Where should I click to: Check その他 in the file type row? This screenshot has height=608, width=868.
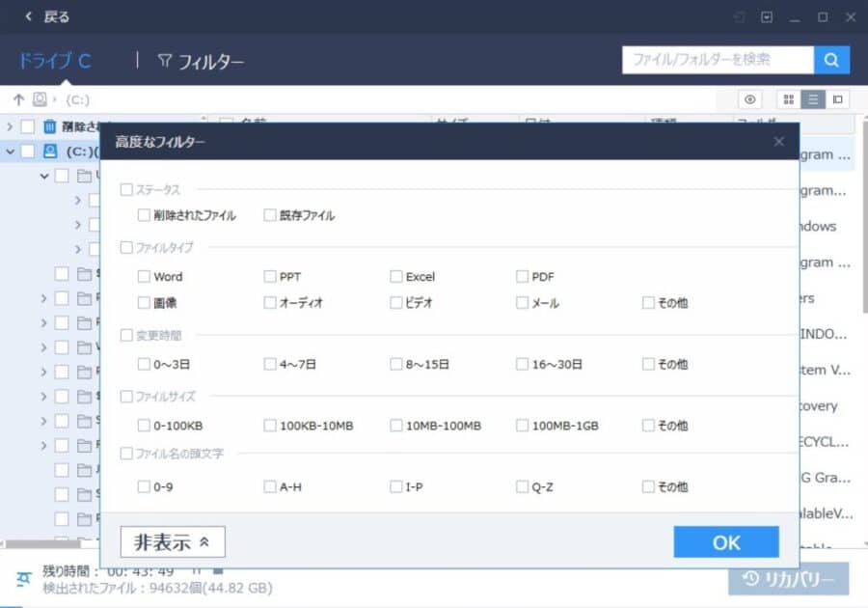tap(648, 302)
